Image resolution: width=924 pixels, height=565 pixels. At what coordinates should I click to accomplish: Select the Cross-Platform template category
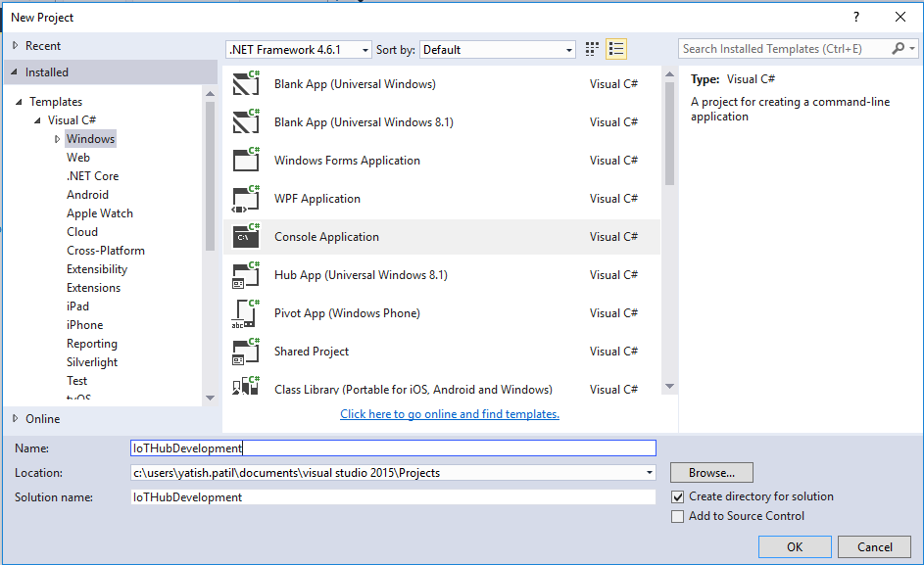coord(106,251)
